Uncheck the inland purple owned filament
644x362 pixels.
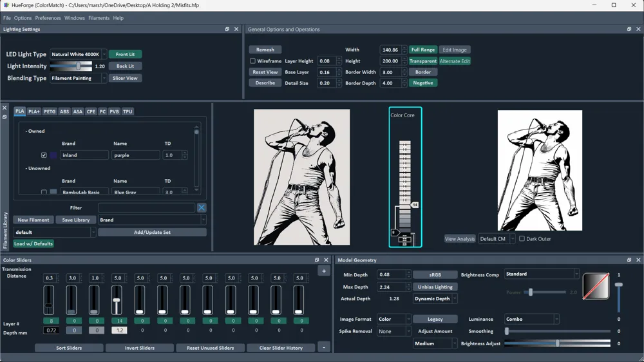[x=44, y=155]
